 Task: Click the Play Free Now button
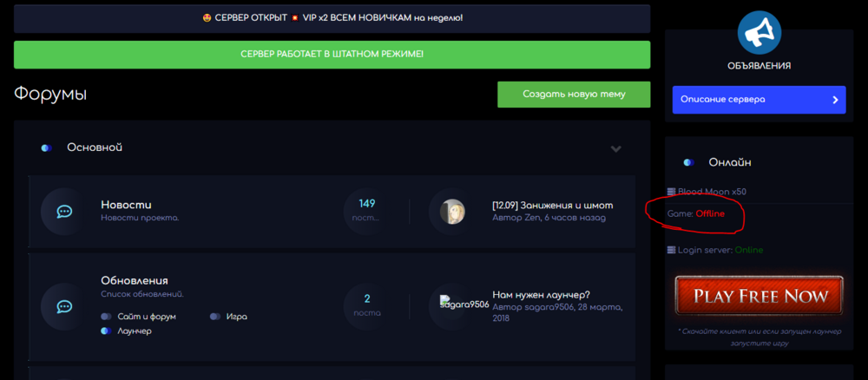click(759, 297)
